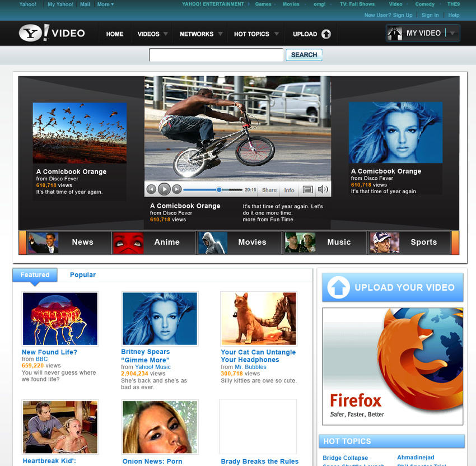This screenshot has height=466, width=476.
Task: Open the Music category
Action: click(x=325, y=243)
